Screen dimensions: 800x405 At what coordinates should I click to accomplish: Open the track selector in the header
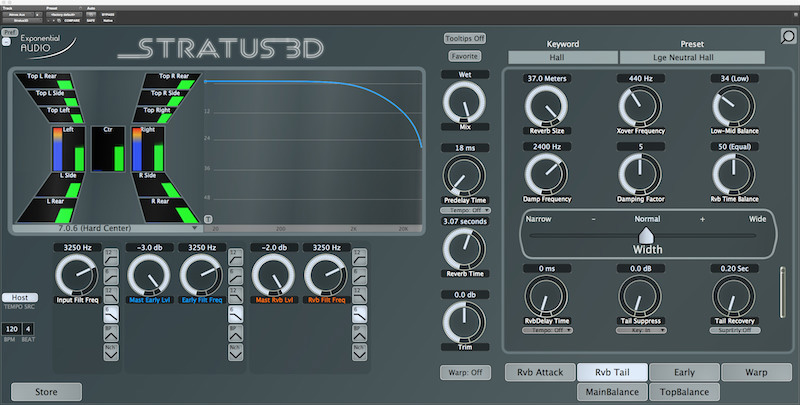point(18,15)
